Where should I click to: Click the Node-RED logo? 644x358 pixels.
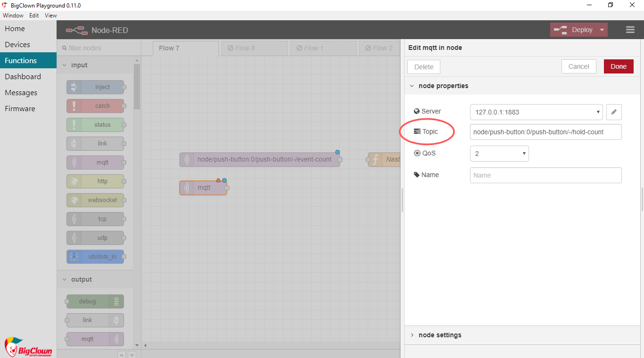click(77, 30)
